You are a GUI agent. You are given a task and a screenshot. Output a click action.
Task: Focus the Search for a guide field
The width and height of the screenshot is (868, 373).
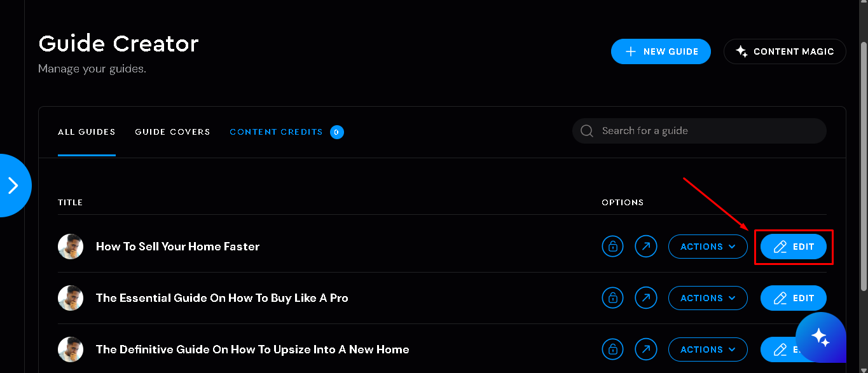pos(699,131)
